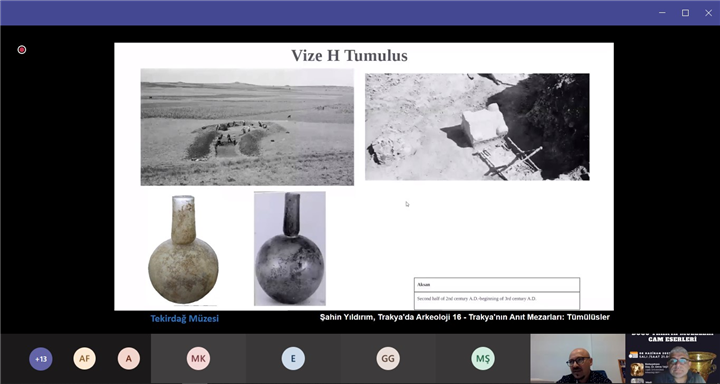Select the MŞ participant avatar
Viewport: 720px width, 384px height.
click(x=483, y=359)
